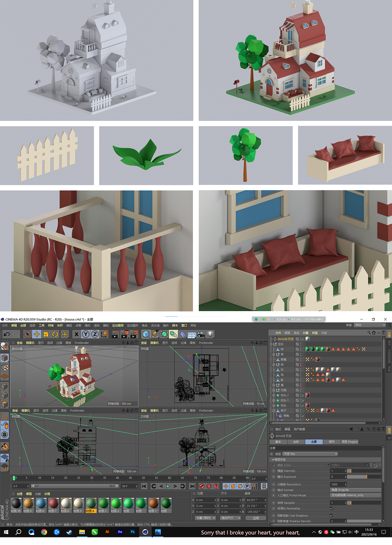Click the deformer bend icon
Screen dimensions: 392x545
[183, 334]
